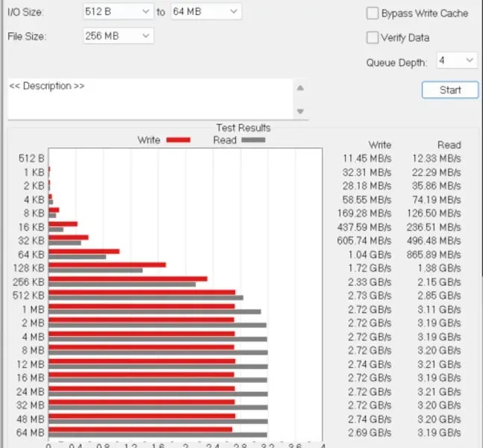Open the I/O Size maximum dropdown showing 64 MB

[206, 12]
